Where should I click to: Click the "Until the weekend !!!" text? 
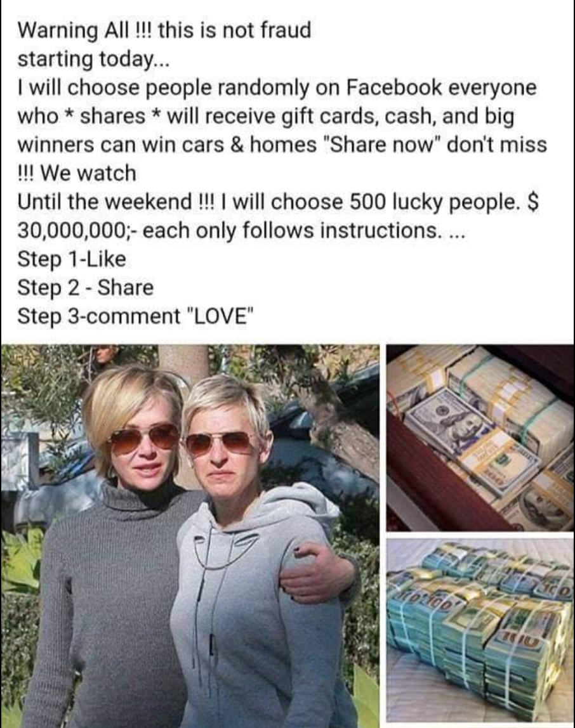tap(114, 202)
